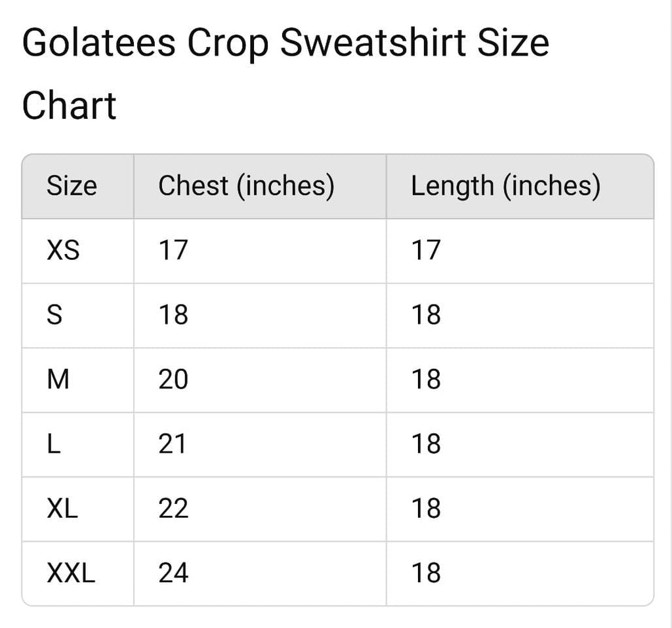This screenshot has height=628, width=672.
Task: Select length value 17 in XS row
Action: tap(426, 250)
